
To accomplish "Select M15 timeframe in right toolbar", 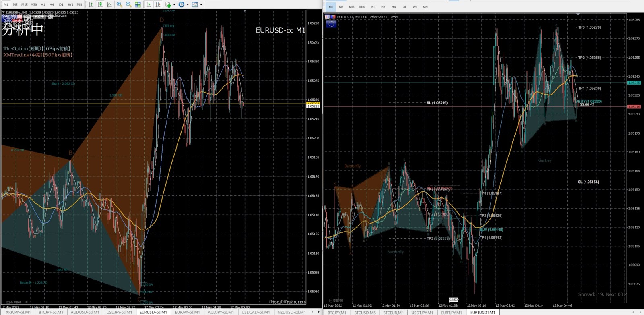I will 351,7.
